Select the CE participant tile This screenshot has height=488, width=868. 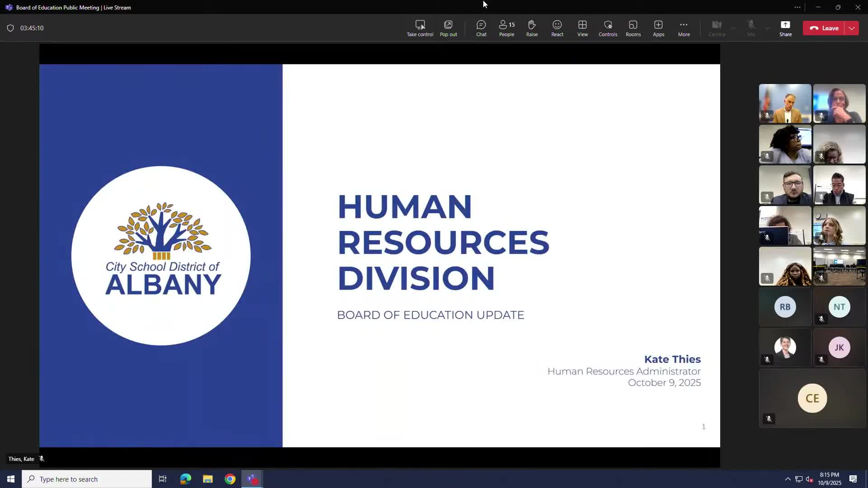pos(812,398)
